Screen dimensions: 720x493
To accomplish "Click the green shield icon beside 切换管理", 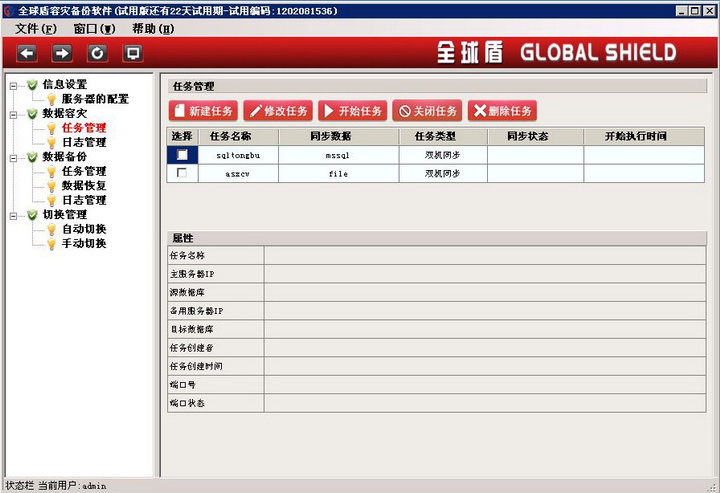I will [x=32, y=215].
